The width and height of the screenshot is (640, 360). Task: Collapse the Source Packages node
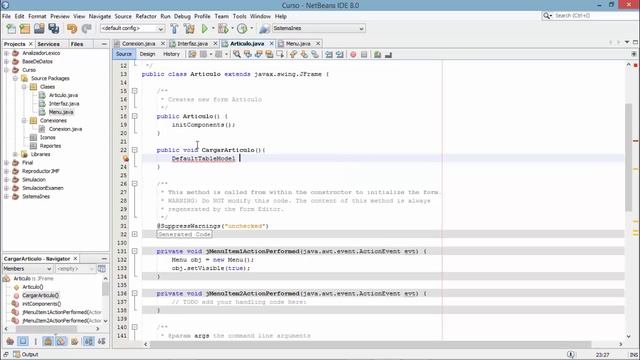[15, 78]
